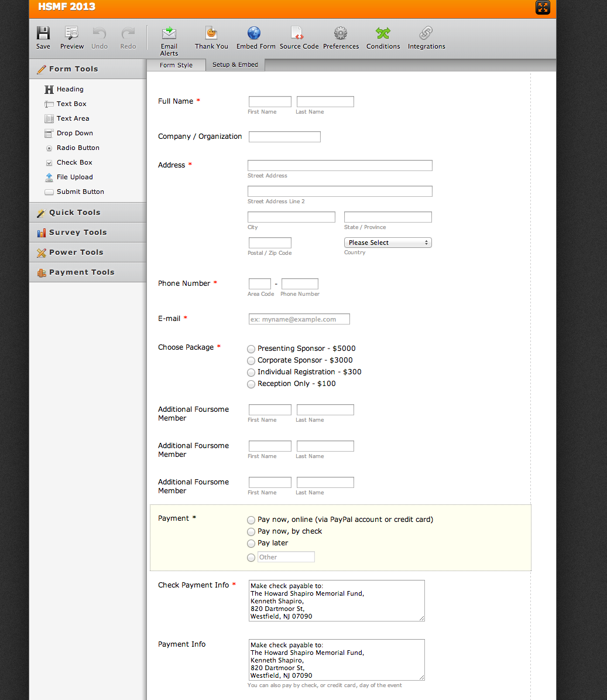Switch to the Form Style tab

[x=176, y=65]
